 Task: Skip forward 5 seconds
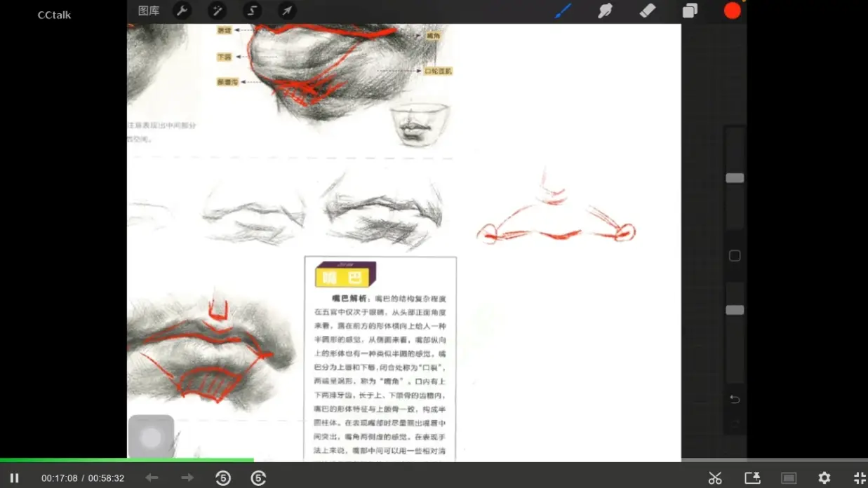[x=258, y=477]
